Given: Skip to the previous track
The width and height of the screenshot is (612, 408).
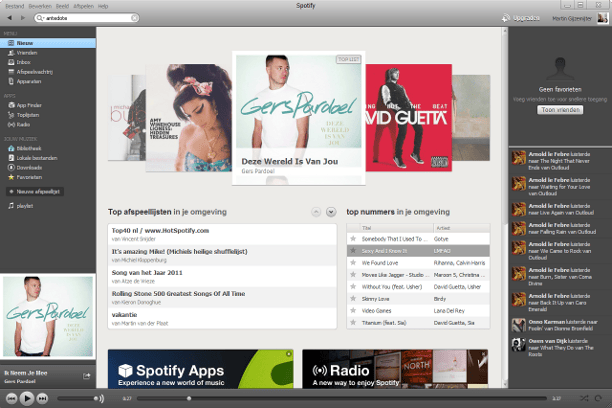Looking at the screenshot, I should [11, 398].
